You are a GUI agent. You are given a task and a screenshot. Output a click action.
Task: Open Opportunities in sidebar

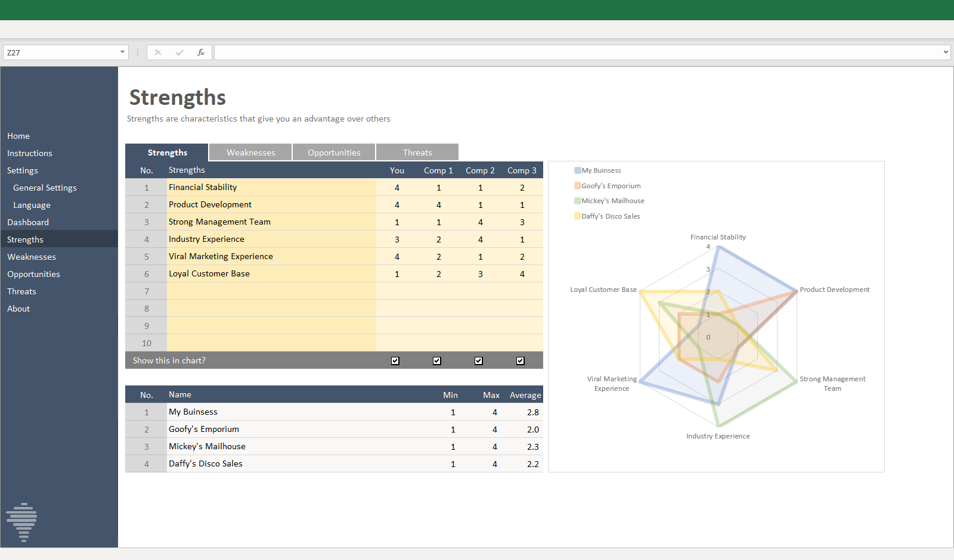coord(33,274)
